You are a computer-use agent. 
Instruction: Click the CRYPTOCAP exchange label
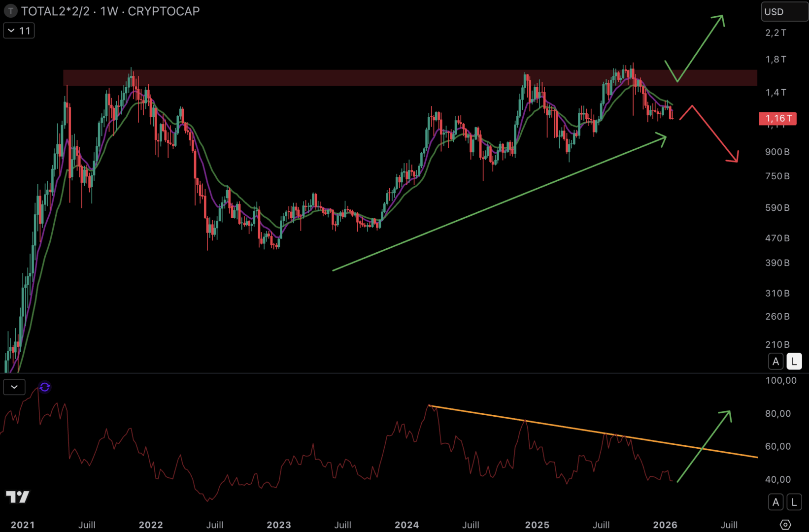click(x=164, y=11)
